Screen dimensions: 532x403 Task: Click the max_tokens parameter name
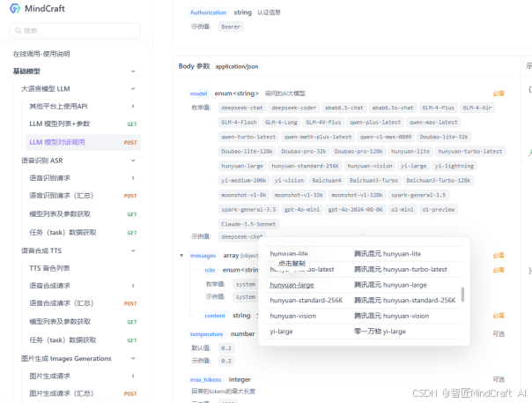pos(205,379)
